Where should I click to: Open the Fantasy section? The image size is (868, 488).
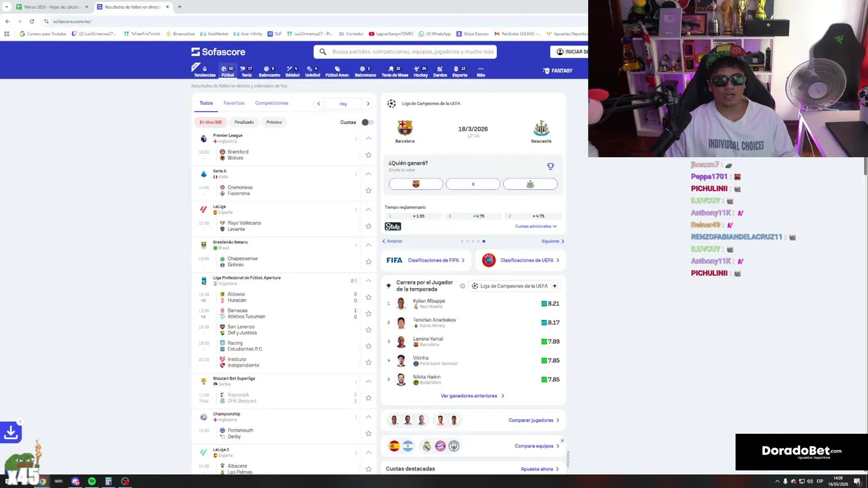(557, 70)
